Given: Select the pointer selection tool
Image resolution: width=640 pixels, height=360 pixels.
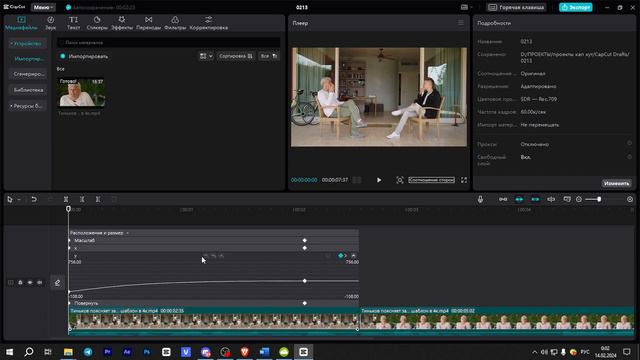Looking at the screenshot, I should [x=10, y=199].
